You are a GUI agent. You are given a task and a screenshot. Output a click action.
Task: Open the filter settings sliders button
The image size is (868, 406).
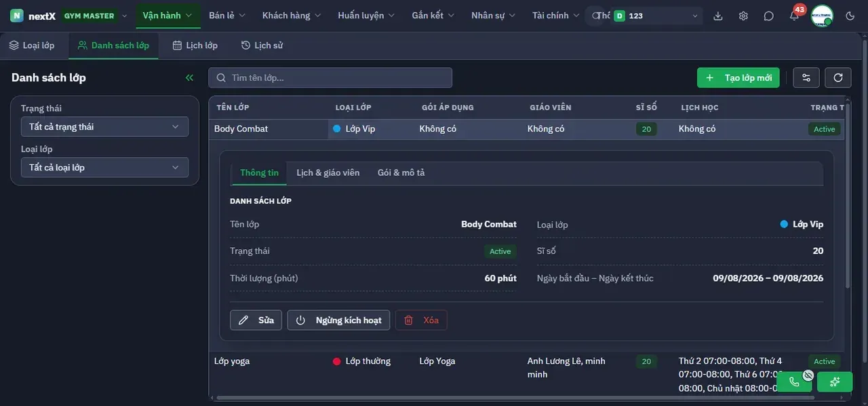pos(806,77)
